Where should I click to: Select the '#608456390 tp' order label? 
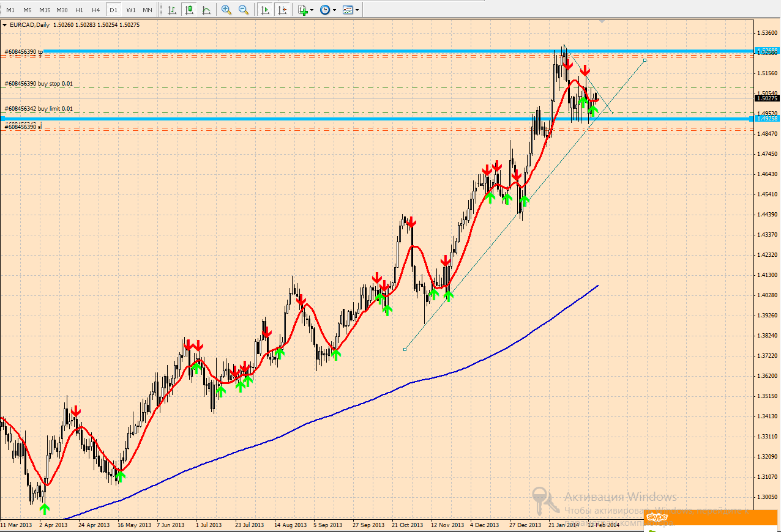tap(24, 53)
